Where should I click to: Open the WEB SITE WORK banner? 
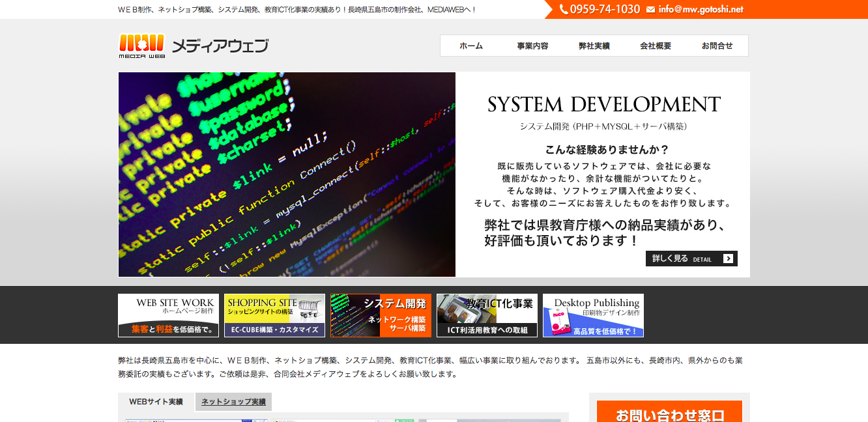pyautogui.click(x=168, y=315)
